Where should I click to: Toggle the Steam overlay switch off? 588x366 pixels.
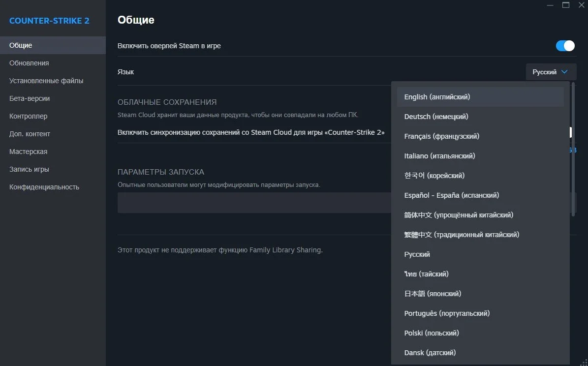click(x=565, y=46)
